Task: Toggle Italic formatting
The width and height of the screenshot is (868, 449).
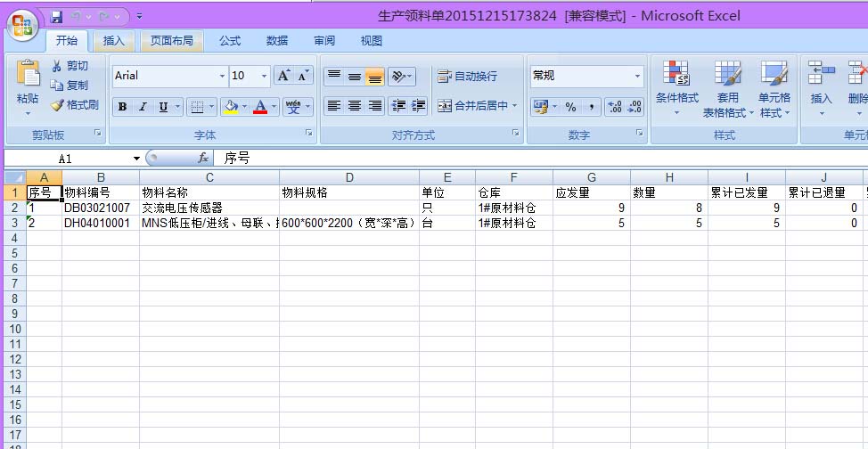Action: pyautogui.click(x=143, y=107)
